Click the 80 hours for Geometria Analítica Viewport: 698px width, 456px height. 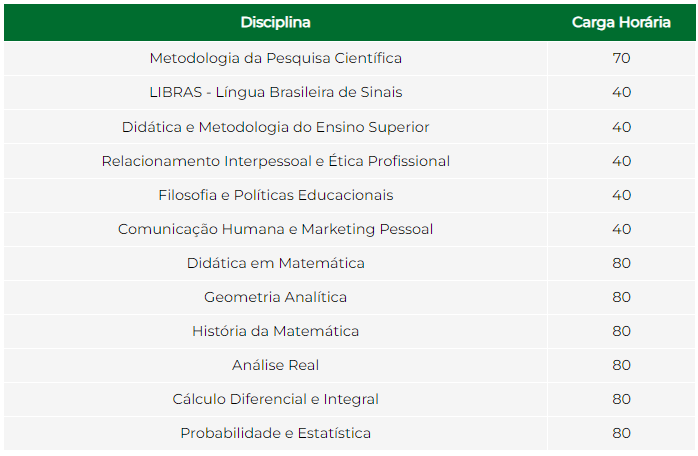coord(621,297)
